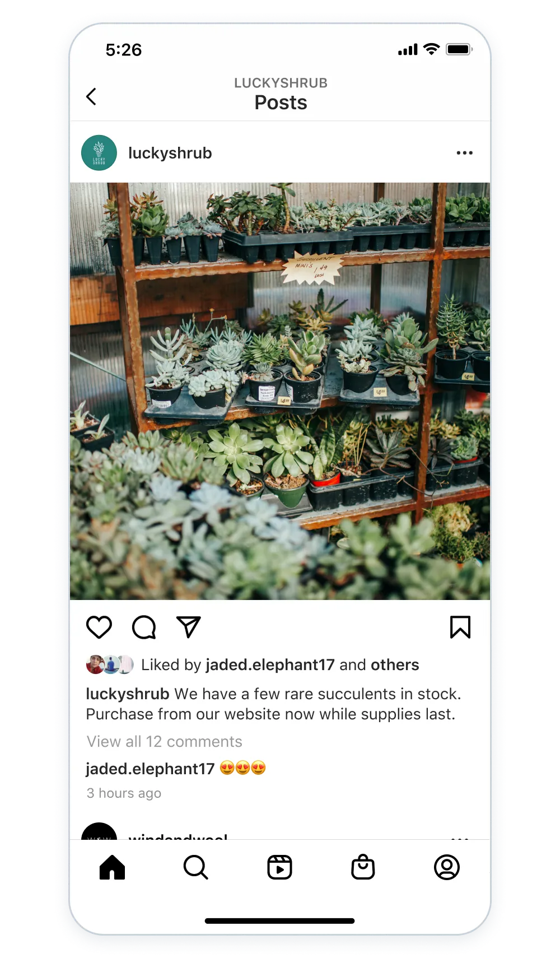560x958 pixels.
Task: Open the Profile icon in the bottom bar
Action: [x=447, y=867]
